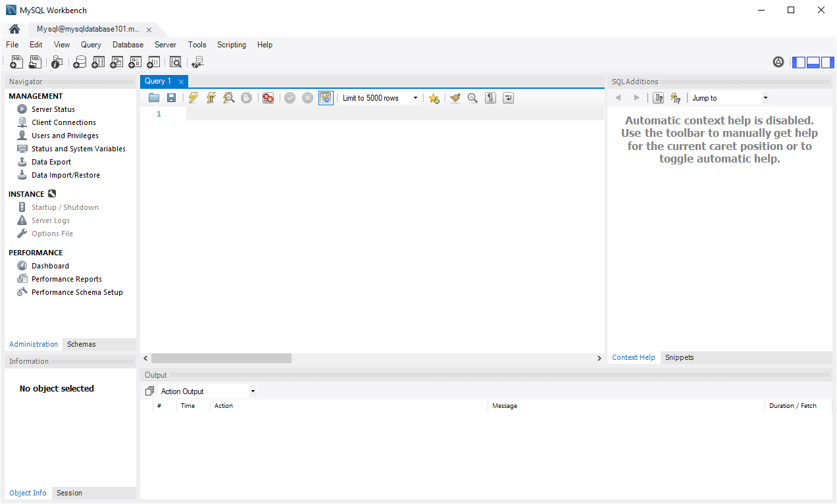Image resolution: width=837 pixels, height=504 pixels.
Task: Reconnect to the DBMS
Action: [x=197, y=61]
